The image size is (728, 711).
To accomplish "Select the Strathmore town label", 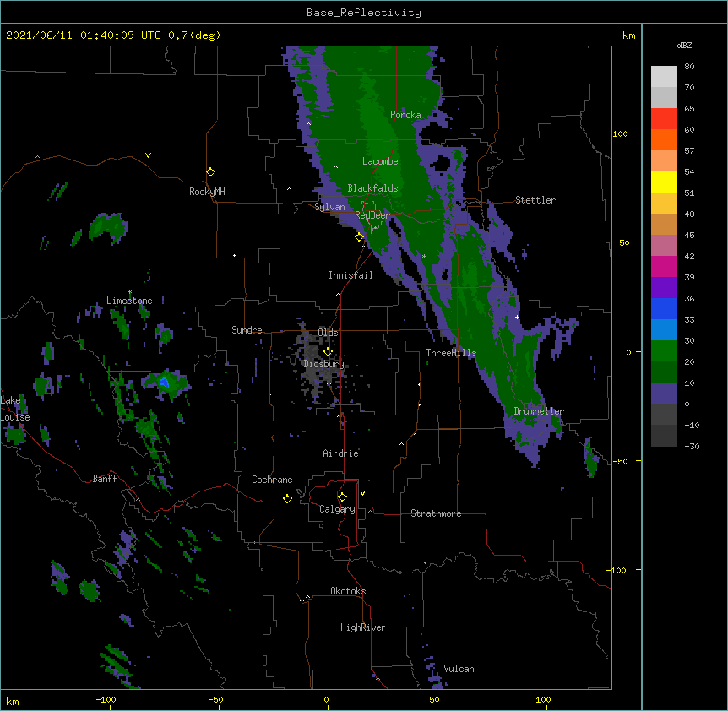I will (436, 513).
